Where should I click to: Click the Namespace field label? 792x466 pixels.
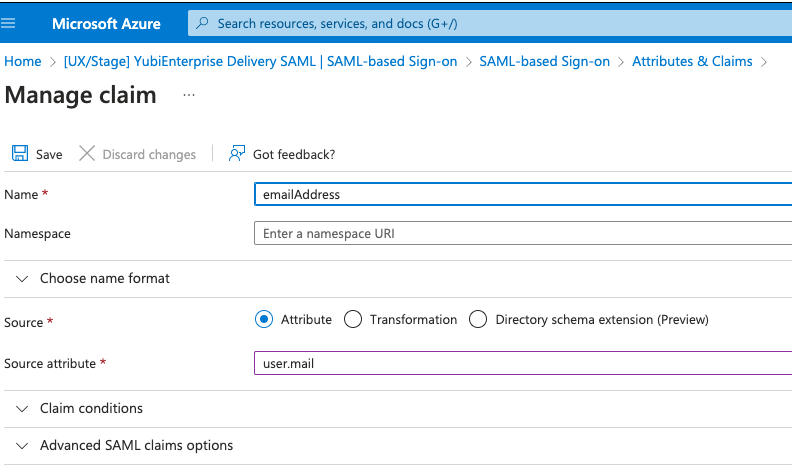[37, 234]
